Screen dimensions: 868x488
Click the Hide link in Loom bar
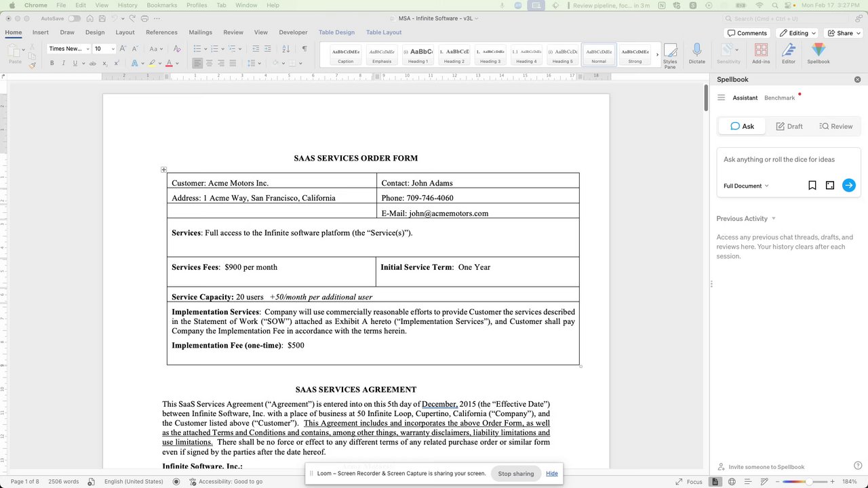pyautogui.click(x=552, y=473)
